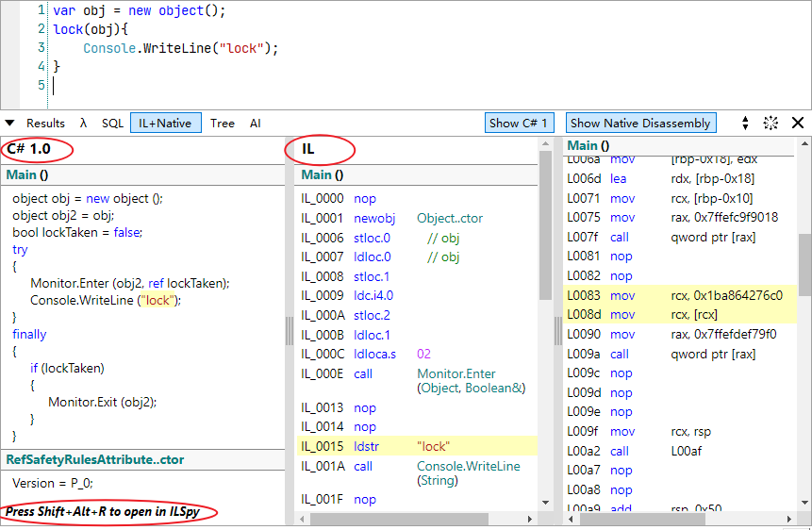Screen dimensions: 812x530
Task: Place cursor on editor line 1 var obj
Action: point(140,11)
